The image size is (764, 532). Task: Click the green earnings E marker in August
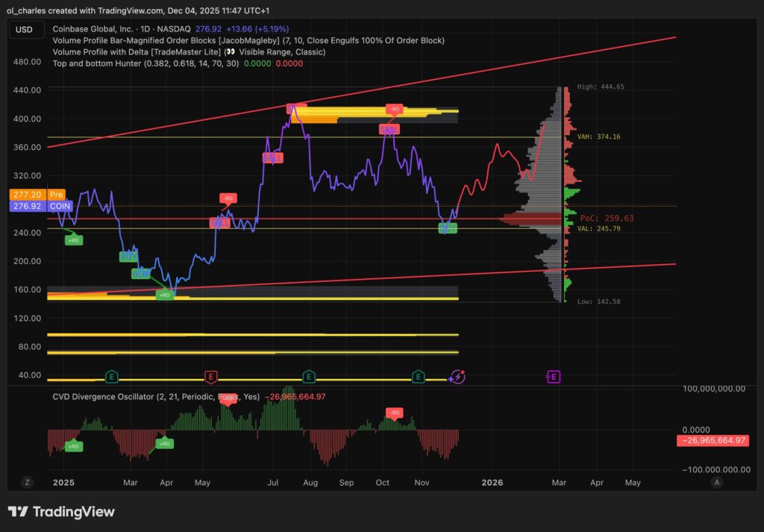[308, 378]
